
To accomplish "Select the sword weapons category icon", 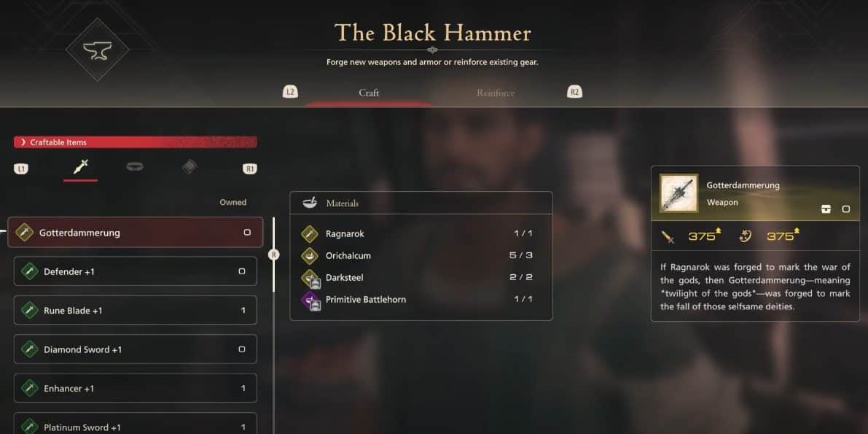I will [81, 166].
